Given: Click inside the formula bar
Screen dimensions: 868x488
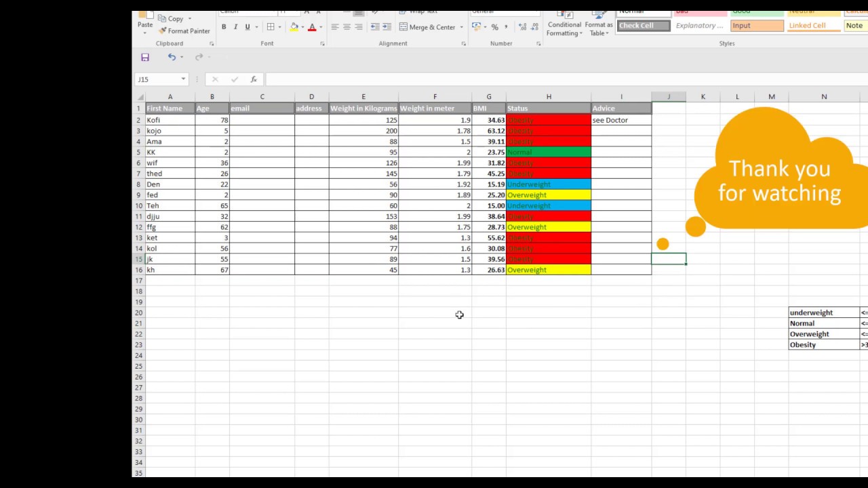Looking at the screenshot, I should (566, 79).
